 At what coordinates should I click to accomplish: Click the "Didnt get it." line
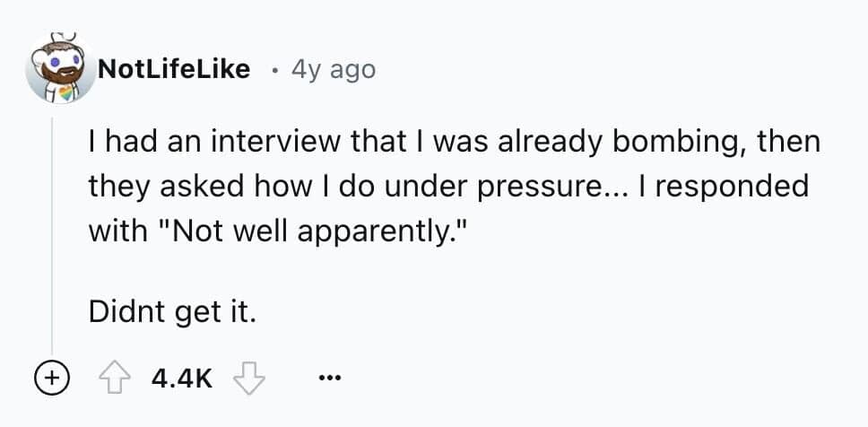(x=172, y=310)
